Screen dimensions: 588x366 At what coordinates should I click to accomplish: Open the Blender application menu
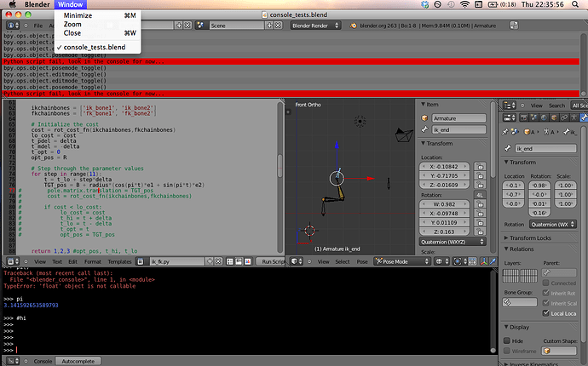(x=37, y=4)
